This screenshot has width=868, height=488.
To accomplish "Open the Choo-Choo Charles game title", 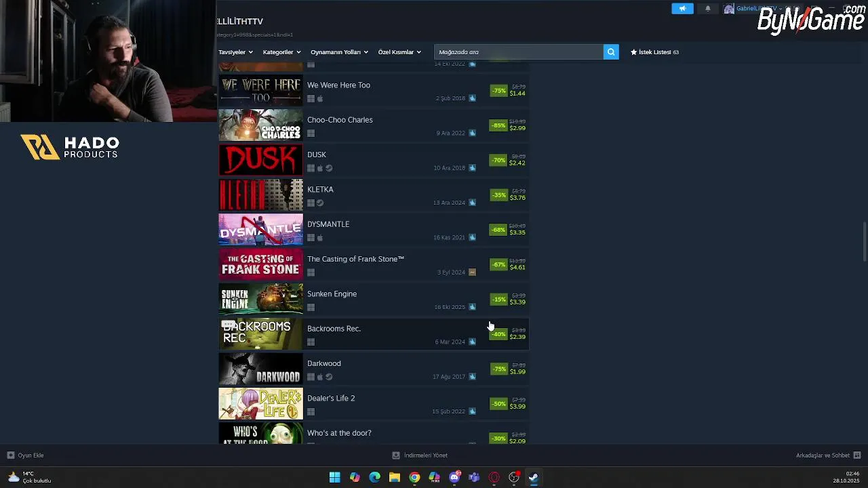I will coord(340,120).
